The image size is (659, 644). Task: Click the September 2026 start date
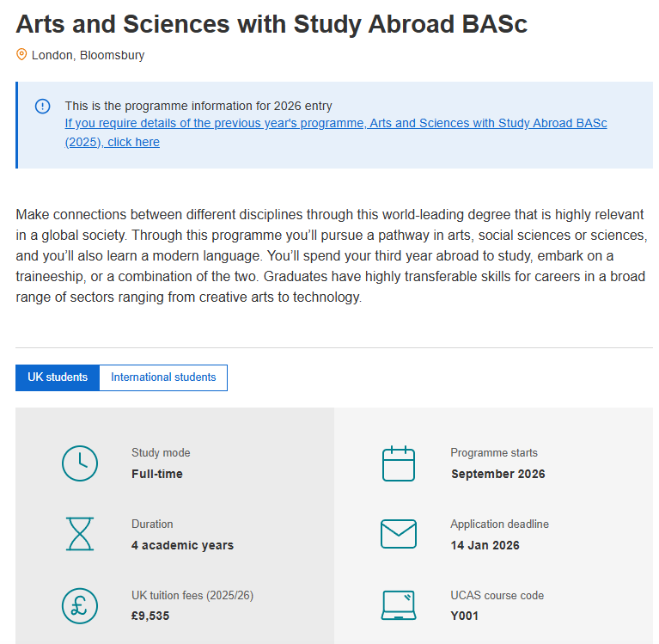coord(497,474)
